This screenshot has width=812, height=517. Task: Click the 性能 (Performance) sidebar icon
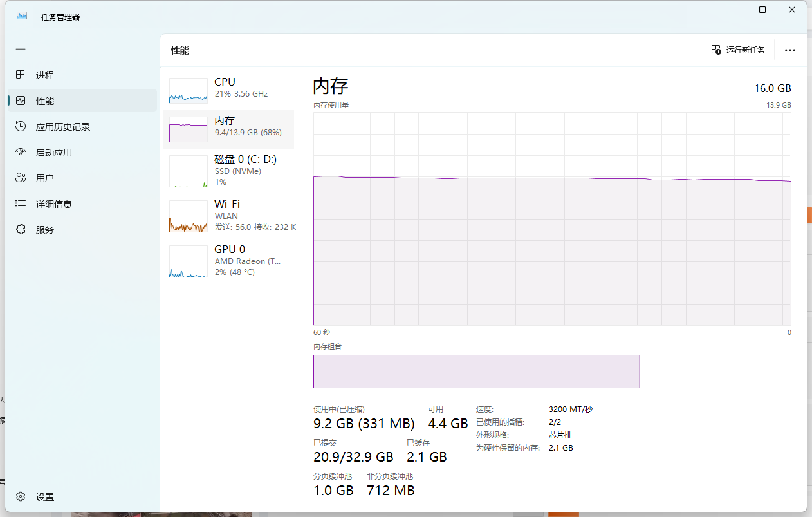21,101
